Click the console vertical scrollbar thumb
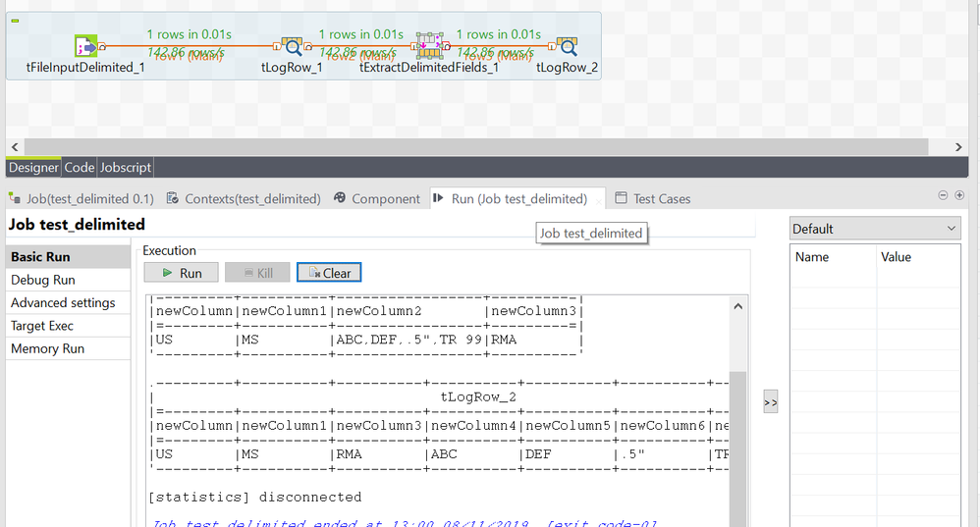 click(738, 449)
